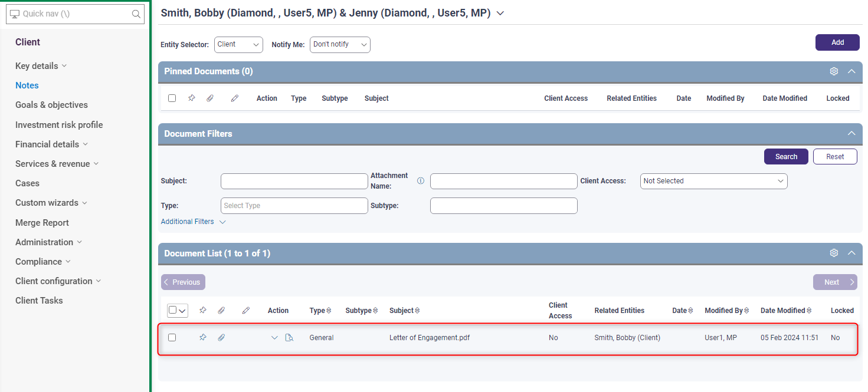
Task: Toggle the Document List header checkbox
Action: point(173,310)
